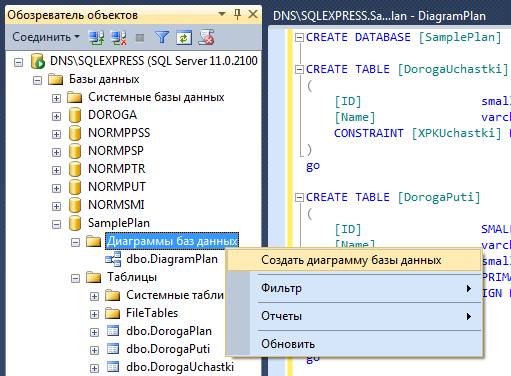Select Диаграммы баз данных tree item
The height and width of the screenshot is (376, 511).
172,241
